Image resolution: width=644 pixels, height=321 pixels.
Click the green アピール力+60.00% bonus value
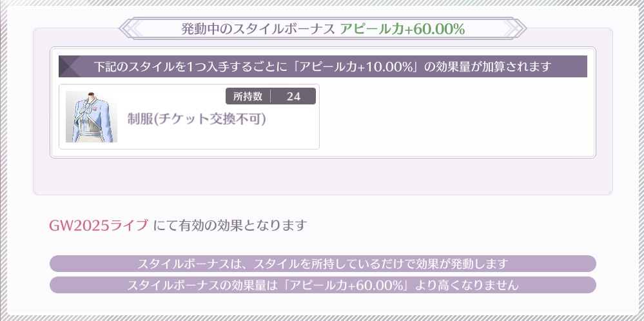pyautogui.click(x=402, y=29)
